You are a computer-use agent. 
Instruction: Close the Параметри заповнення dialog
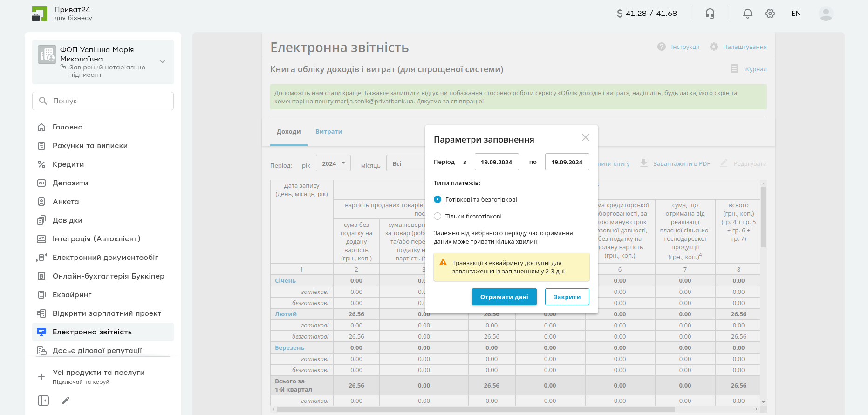click(x=585, y=137)
